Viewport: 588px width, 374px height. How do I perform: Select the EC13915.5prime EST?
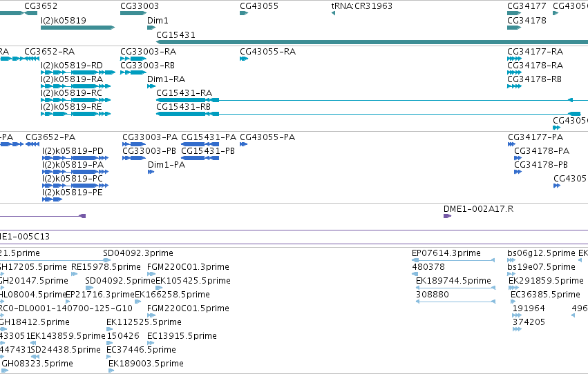151,343
